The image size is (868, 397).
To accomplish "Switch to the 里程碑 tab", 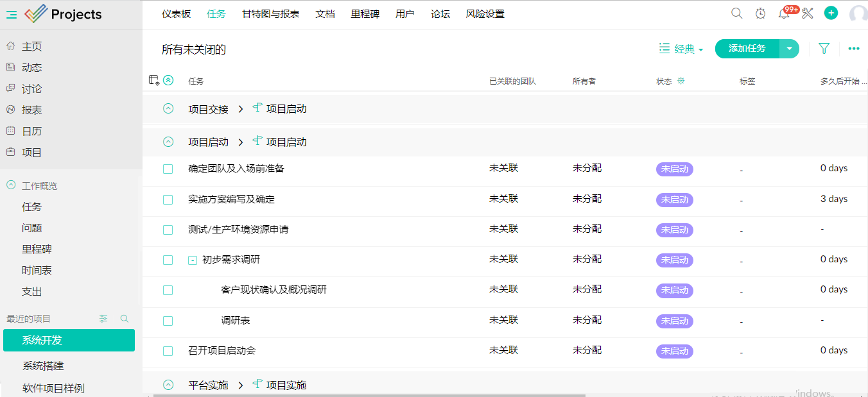I will [x=365, y=14].
